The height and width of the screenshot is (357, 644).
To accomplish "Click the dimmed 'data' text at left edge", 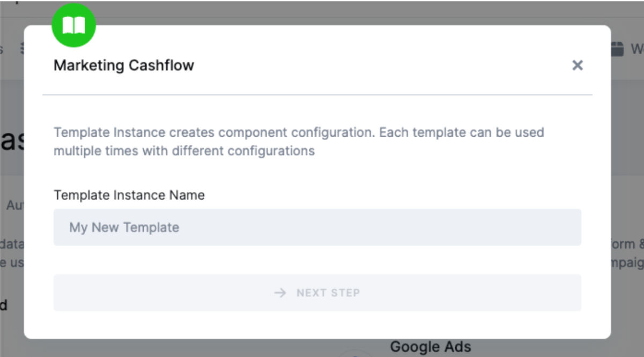I will [x=11, y=244].
